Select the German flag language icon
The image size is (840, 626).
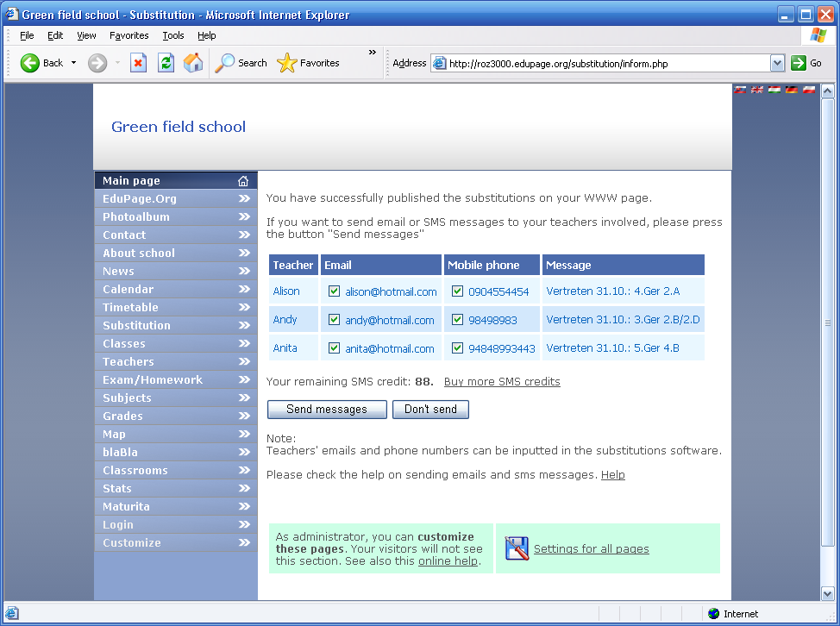(x=791, y=90)
